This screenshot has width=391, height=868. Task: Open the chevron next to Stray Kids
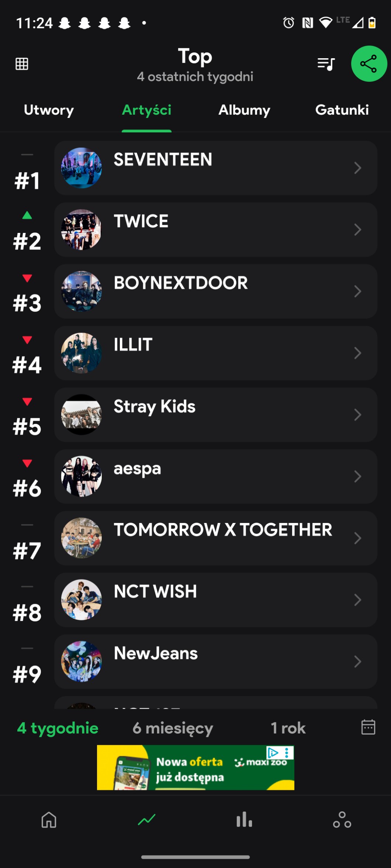357,415
